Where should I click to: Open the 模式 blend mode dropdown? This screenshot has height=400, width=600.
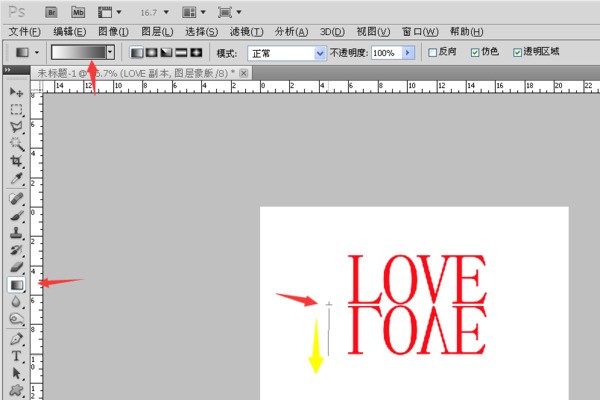(287, 52)
